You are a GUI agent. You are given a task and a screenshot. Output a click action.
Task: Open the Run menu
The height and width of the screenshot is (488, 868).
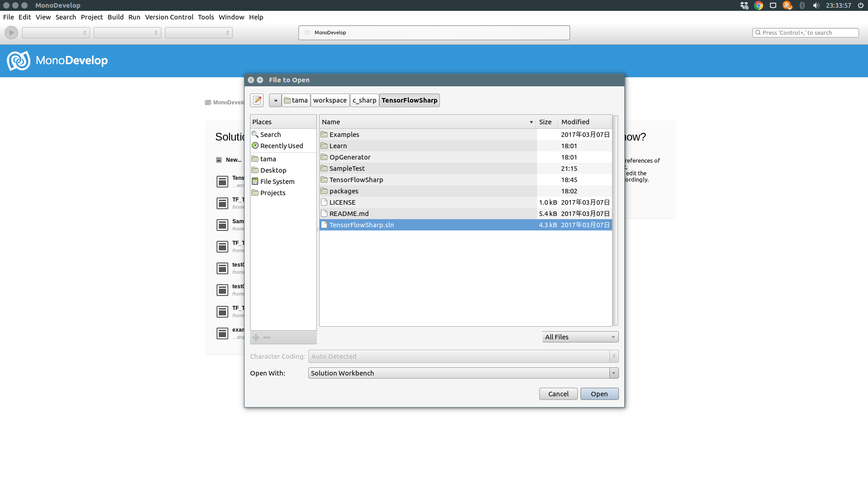tap(134, 17)
